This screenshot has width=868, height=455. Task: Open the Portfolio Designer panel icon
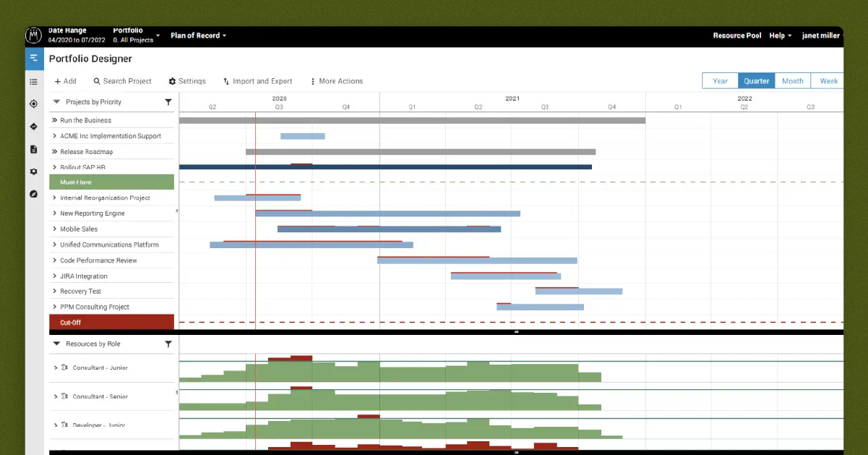pos(33,59)
